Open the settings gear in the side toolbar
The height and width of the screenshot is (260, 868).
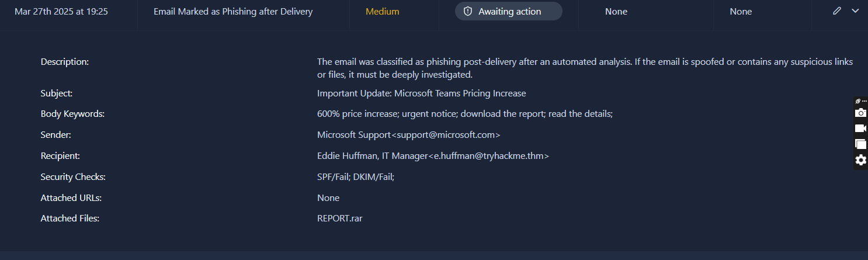tap(860, 160)
